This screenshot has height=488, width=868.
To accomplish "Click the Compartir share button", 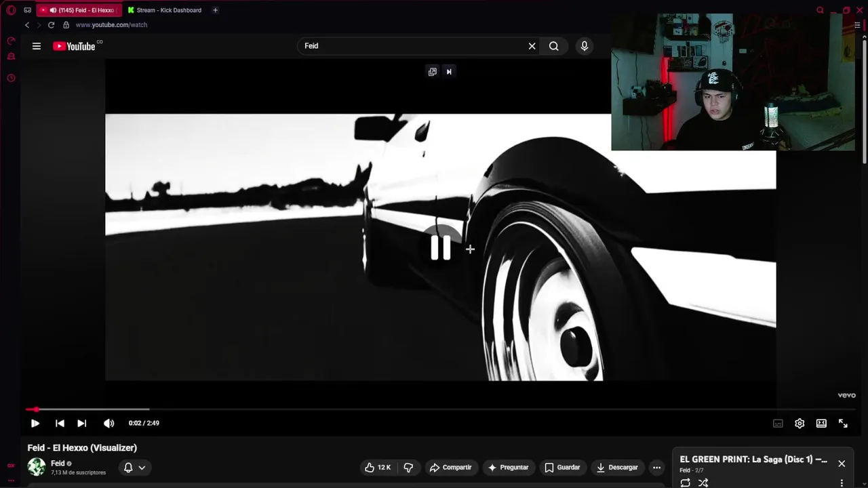I will point(450,467).
